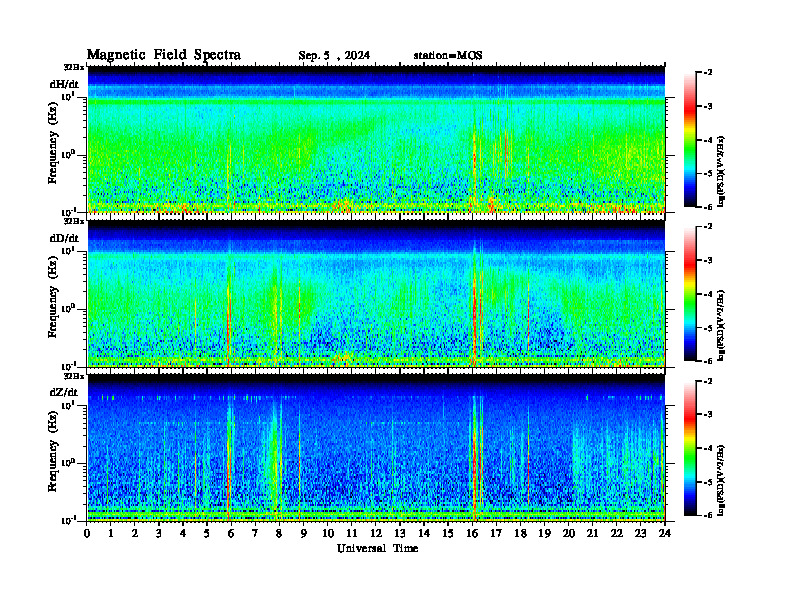Image resolution: width=792 pixels, height=612 pixels.
Task: Click the log(PSD) unit label beside dZ/dt color bar
Action: click(721, 480)
